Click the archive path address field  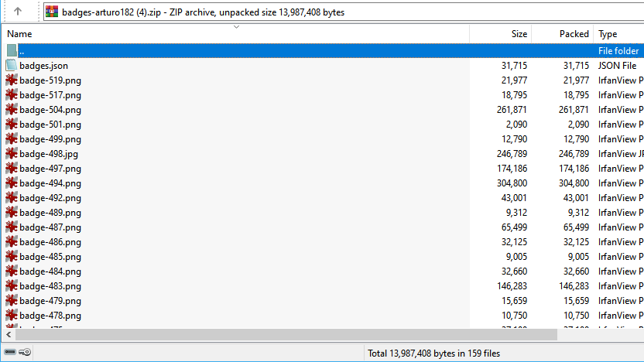coord(344,12)
